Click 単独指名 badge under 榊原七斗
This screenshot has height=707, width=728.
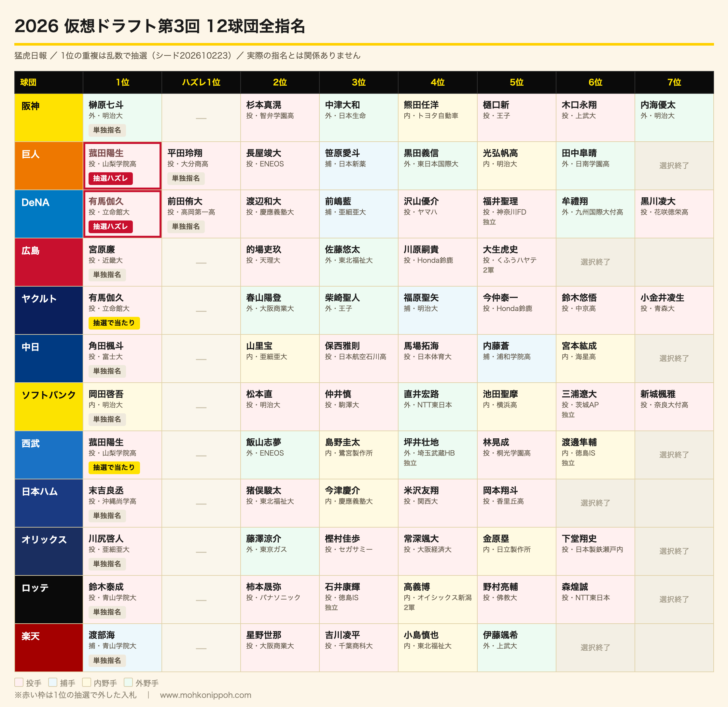pos(107,130)
